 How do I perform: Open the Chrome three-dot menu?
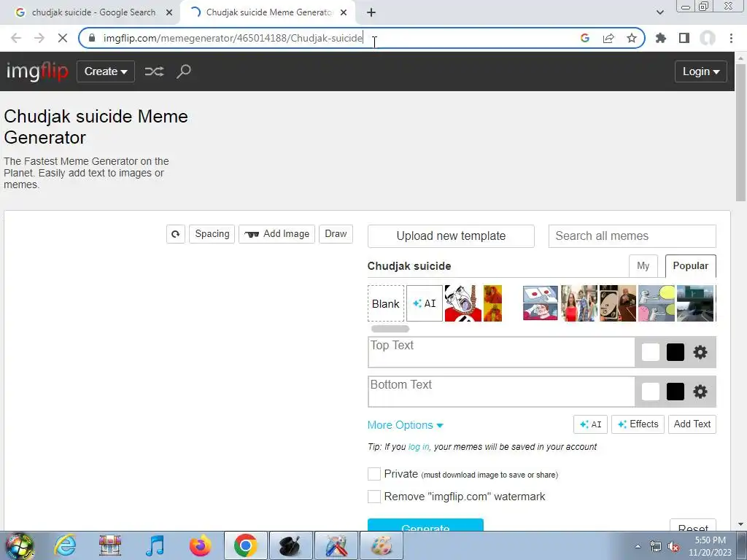(x=731, y=38)
